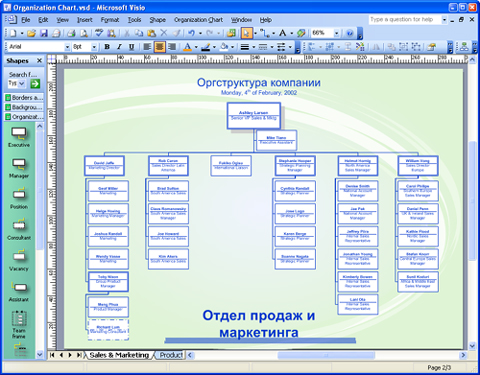
Task: Click the green search arrow button in Shapes
Action: click(35, 84)
